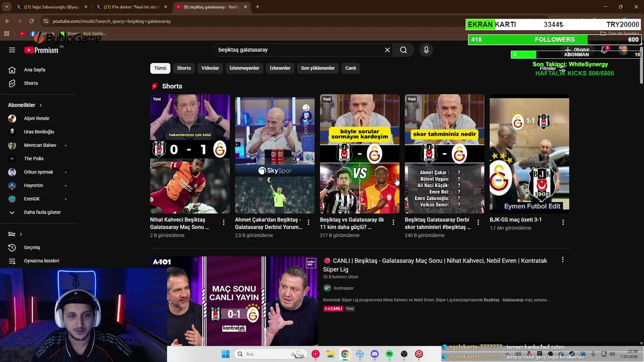This screenshot has height=362, width=644.
Task: Open the BJK-GS maç özeti 3-1 Short
Action: pos(529,154)
